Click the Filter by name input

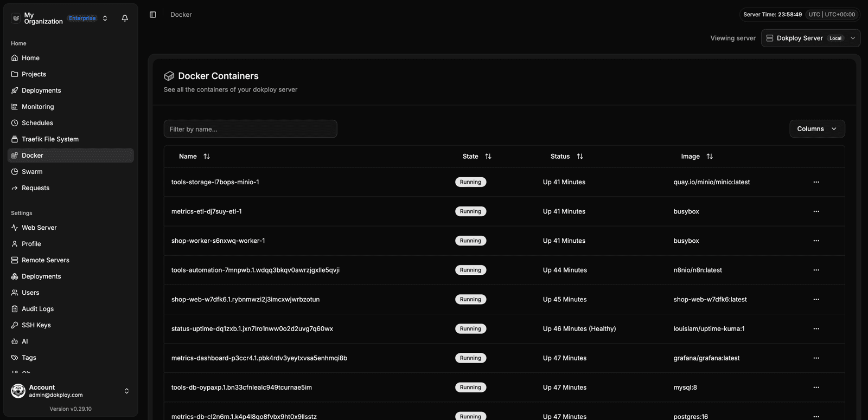(x=250, y=129)
